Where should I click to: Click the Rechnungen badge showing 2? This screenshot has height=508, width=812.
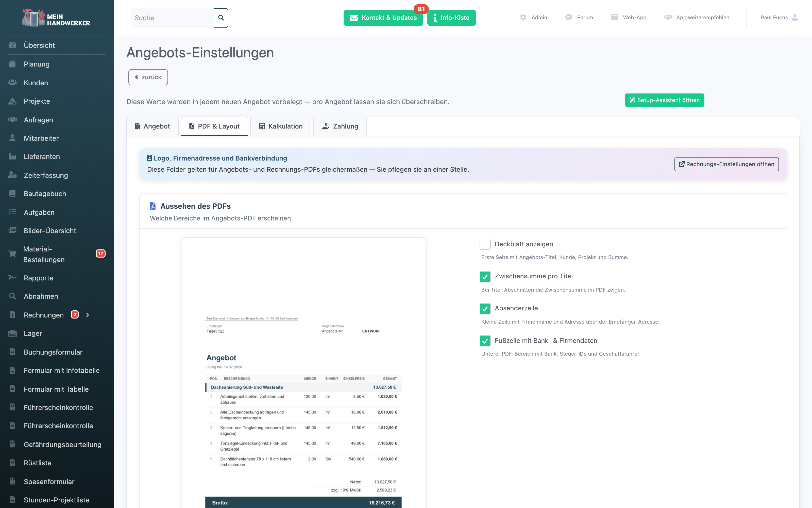75,315
